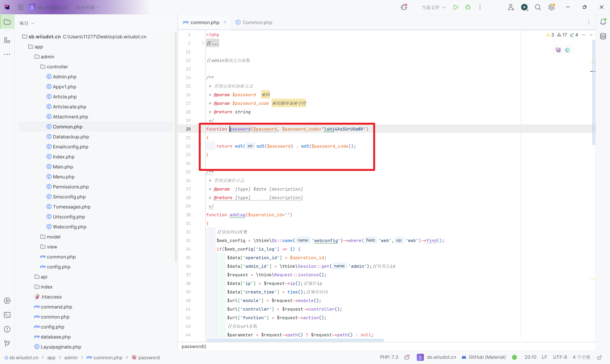Click the 20:10 cursor position

[530, 357]
